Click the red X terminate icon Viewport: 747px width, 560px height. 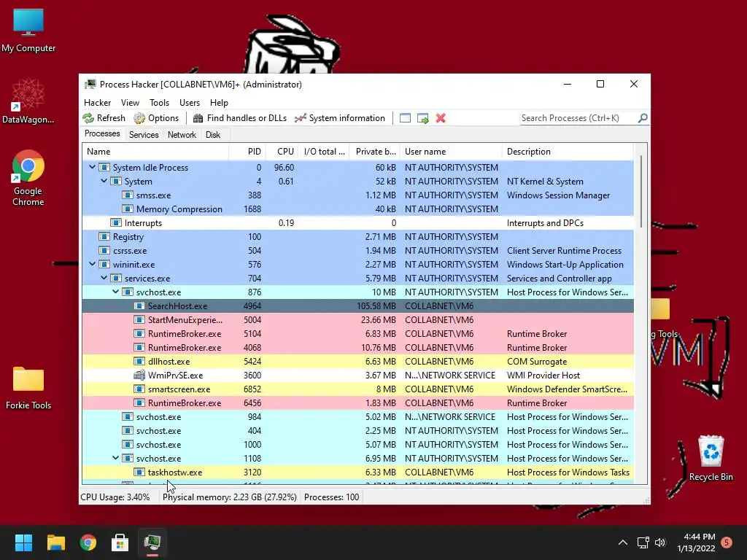pos(441,118)
